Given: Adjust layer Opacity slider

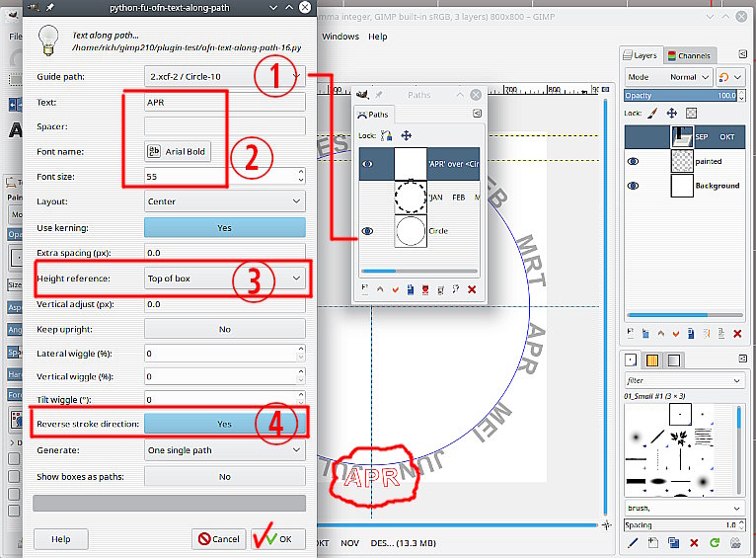Looking at the screenshot, I should click(680, 96).
